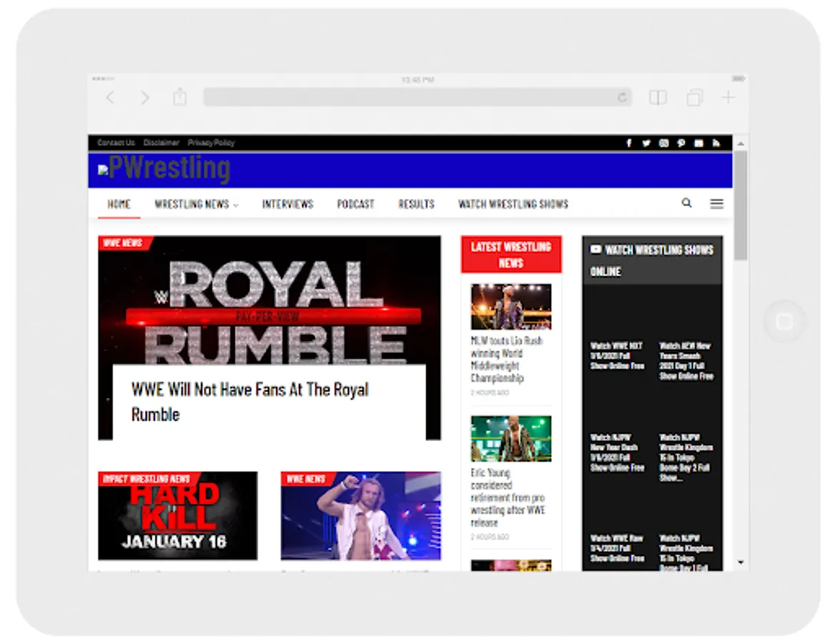The image size is (835, 644).
Task: Click the page scrollbar up arrow
Action: tap(741, 143)
